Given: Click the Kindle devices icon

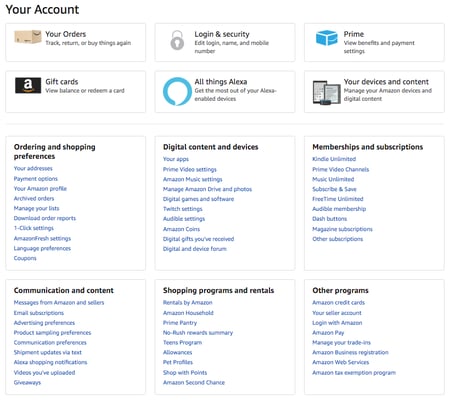Looking at the screenshot, I should click(326, 92).
